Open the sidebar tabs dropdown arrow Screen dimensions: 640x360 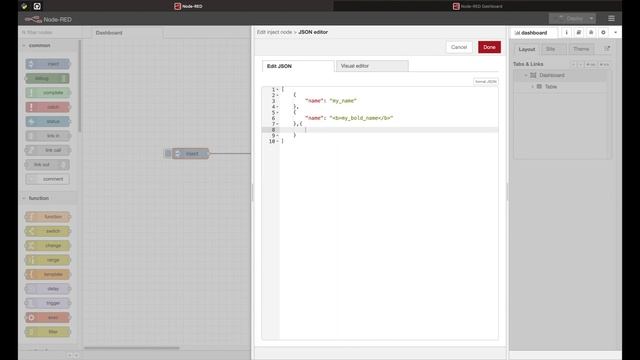(616, 33)
